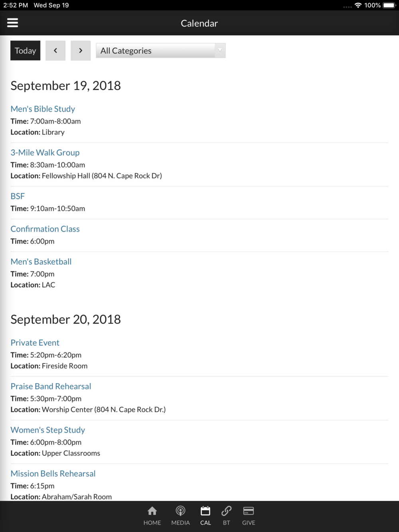Expand the All Categories dropdown

pos(161,51)
